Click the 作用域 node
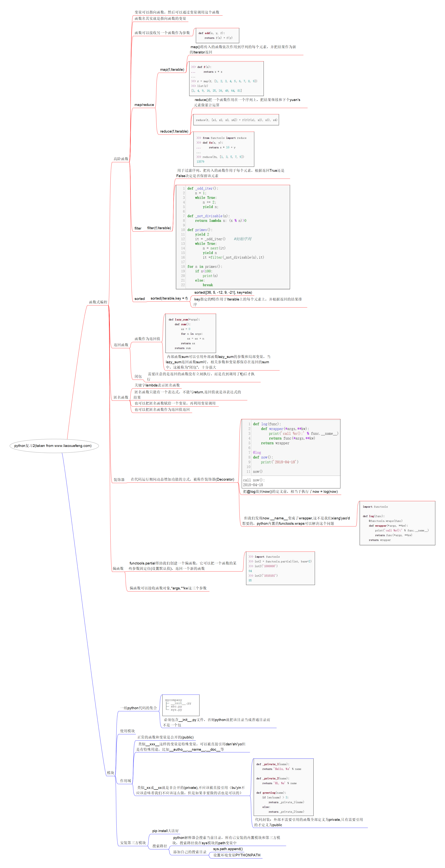The width and height of the screenshot is (445, 868). (125, 781)
